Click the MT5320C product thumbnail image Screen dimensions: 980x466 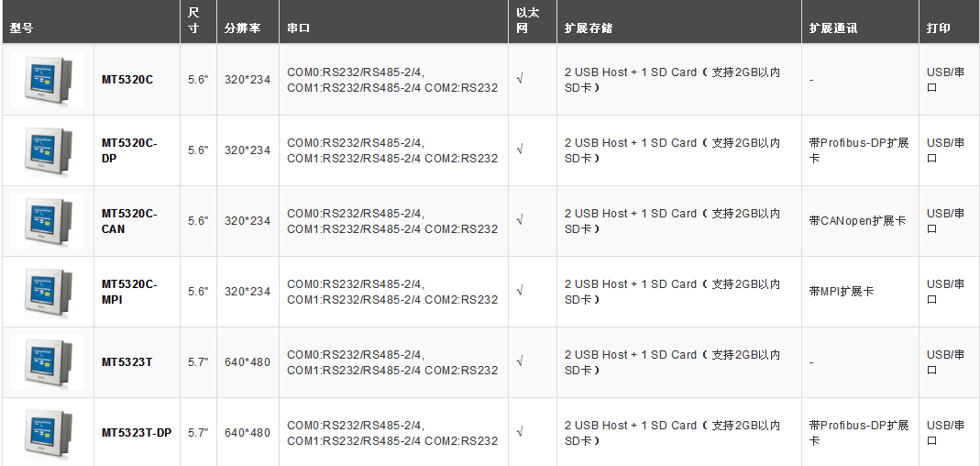[48, 80]
